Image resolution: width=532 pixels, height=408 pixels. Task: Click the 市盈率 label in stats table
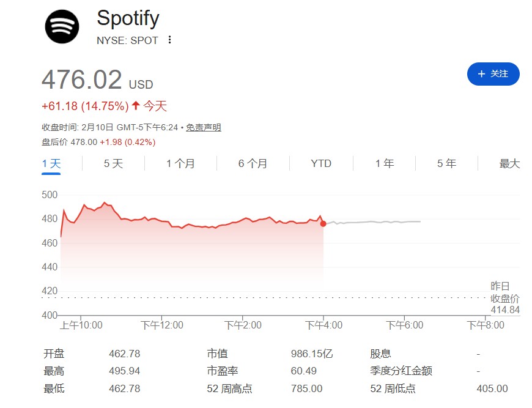pyautogui.click(x=221, y=371)
